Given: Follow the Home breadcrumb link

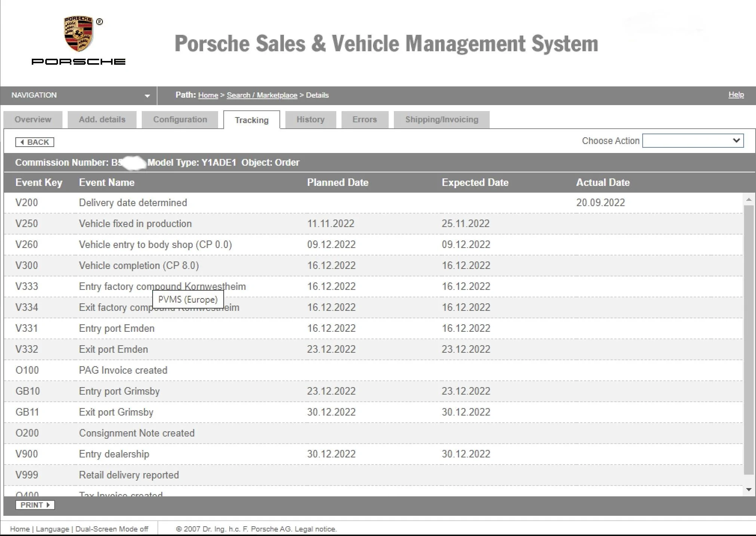Looking at the screenshot, I should click(x=208, y=95).
